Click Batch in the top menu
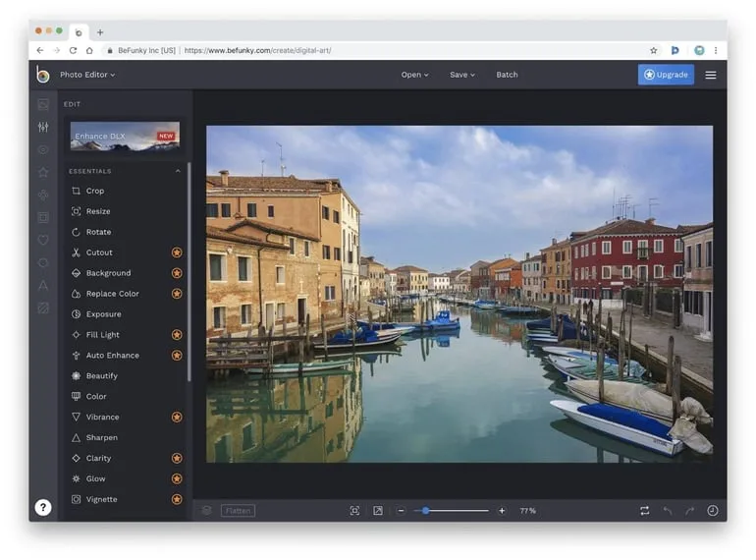This screenshot has width=756, height=560. 507,75
